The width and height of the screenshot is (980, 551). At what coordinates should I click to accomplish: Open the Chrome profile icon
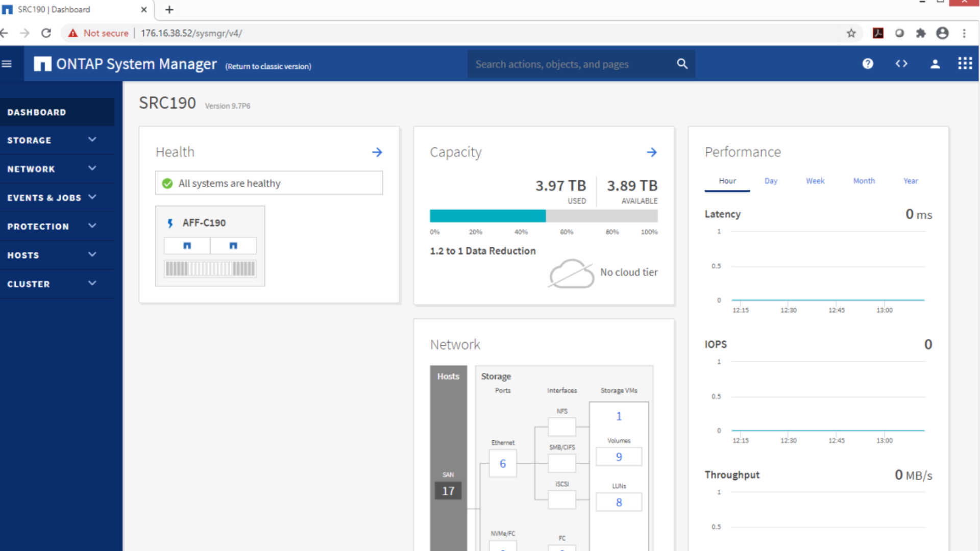(x=942, y=33)
